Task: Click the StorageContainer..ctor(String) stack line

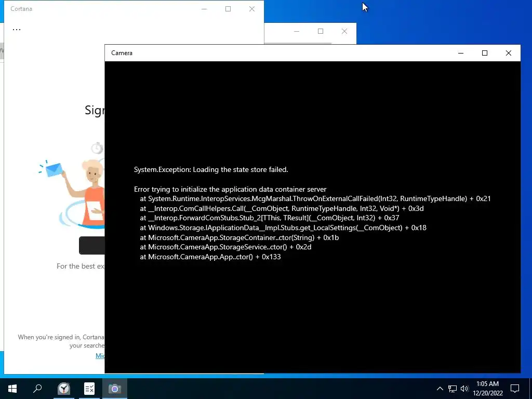Action: [x=239, y=237]
